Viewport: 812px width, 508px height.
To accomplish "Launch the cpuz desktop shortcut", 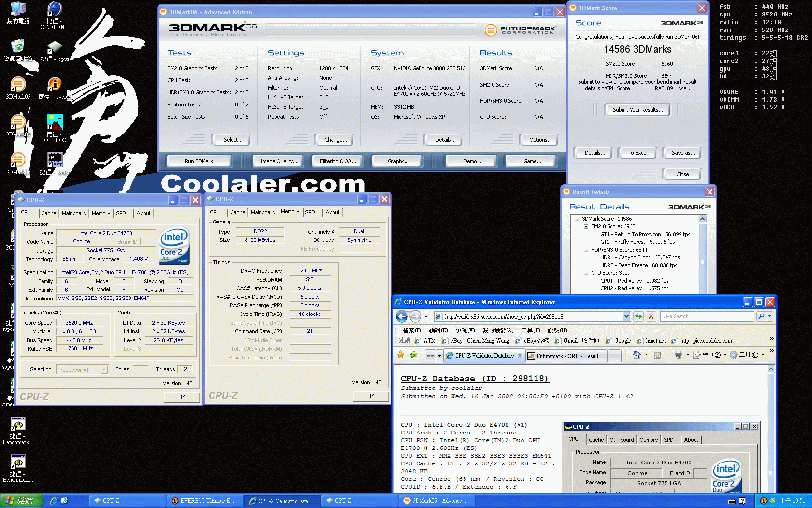I will (x=55, y=51).
